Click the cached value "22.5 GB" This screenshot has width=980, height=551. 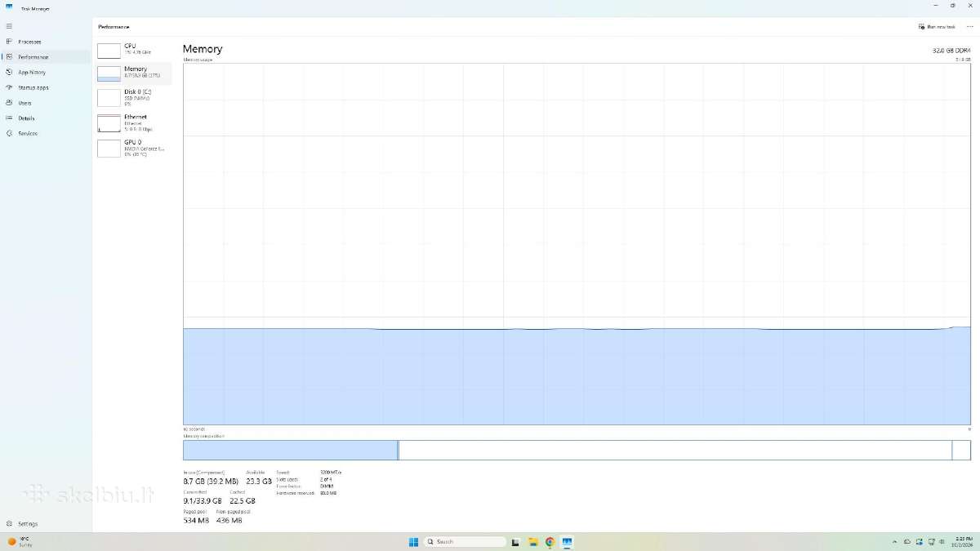[x=243, y=501]
